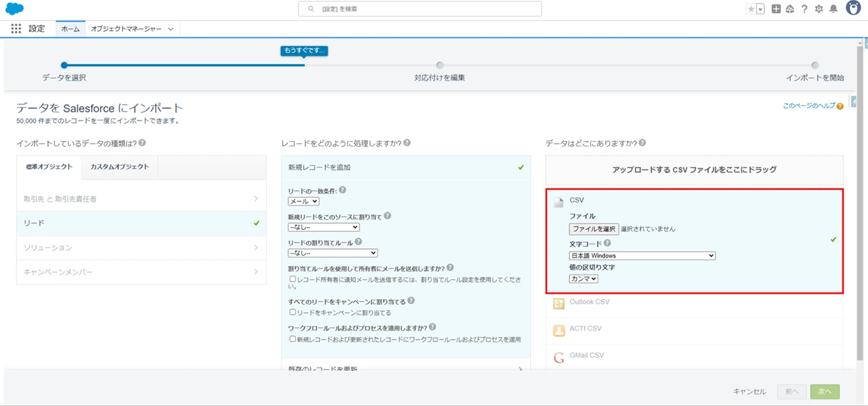Click the ファイルを選択 button
This screenshot has height=406, width=868.
tap(594, 229)
